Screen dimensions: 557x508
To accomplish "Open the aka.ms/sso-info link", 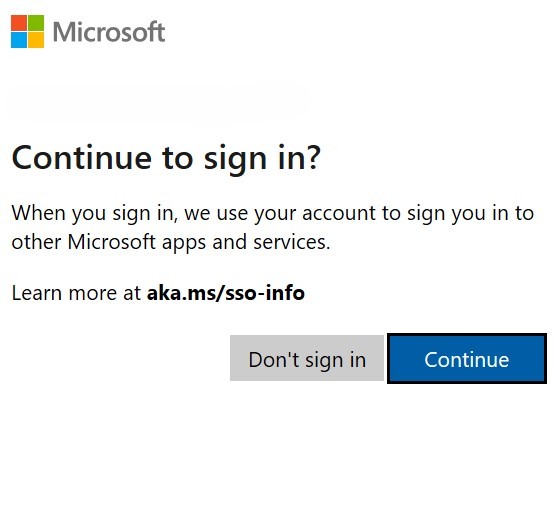I will coord(226,293).
